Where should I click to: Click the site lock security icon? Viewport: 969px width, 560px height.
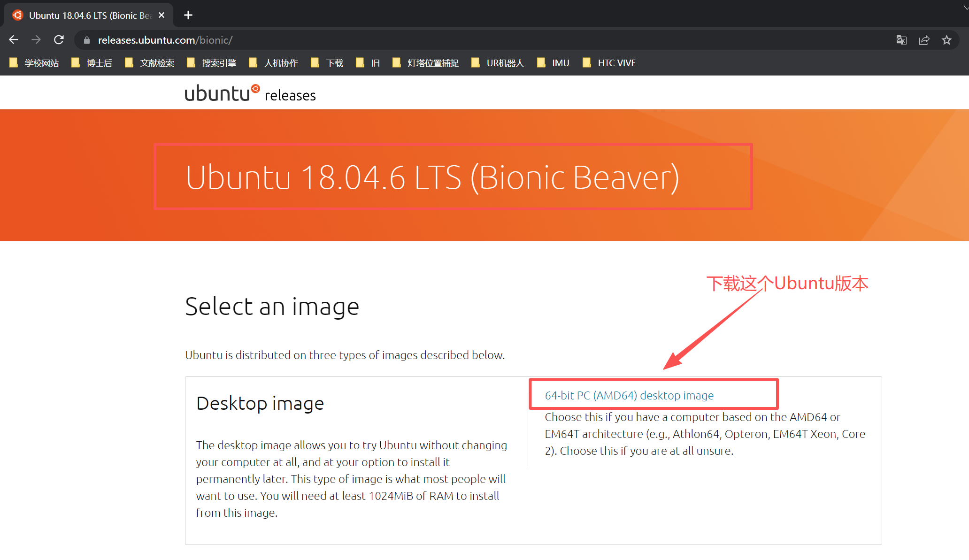click(x=87, y=40)
